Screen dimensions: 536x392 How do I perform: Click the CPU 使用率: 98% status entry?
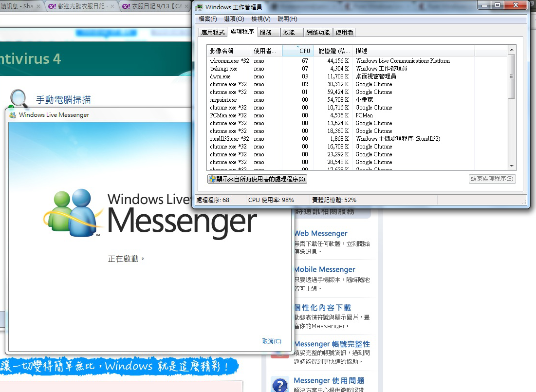pyautogui.click(x=271, y=200)
